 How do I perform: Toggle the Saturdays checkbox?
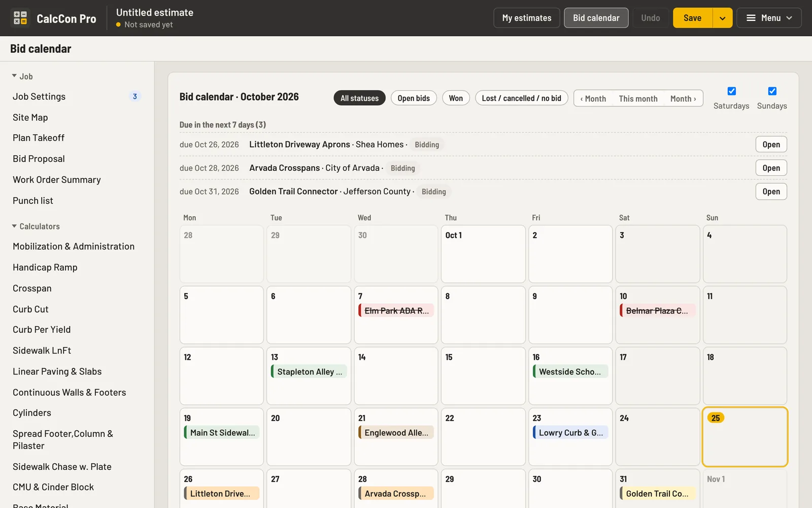tap(731, 91)
